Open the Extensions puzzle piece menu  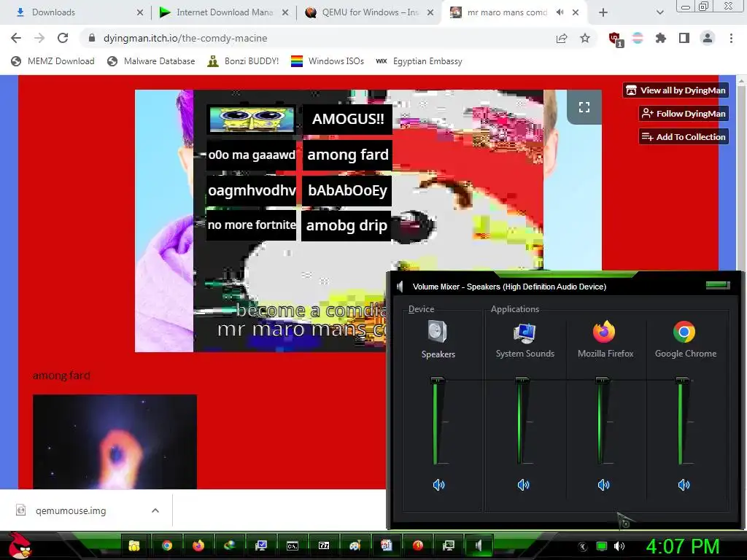661,38
